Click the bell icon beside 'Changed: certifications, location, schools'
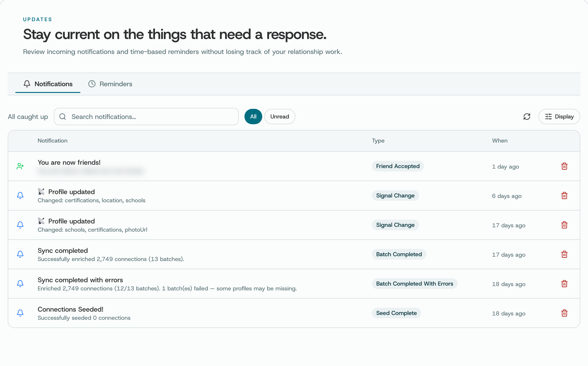 20,196
